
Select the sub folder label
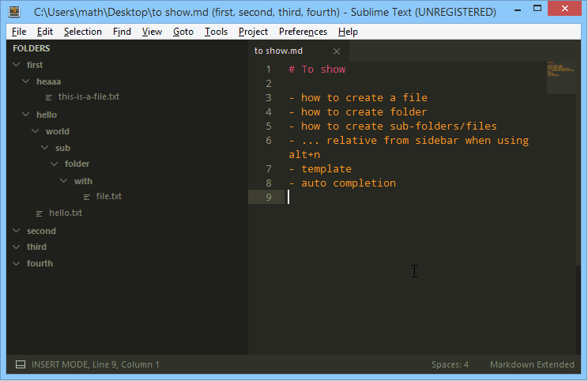(62, 148)
